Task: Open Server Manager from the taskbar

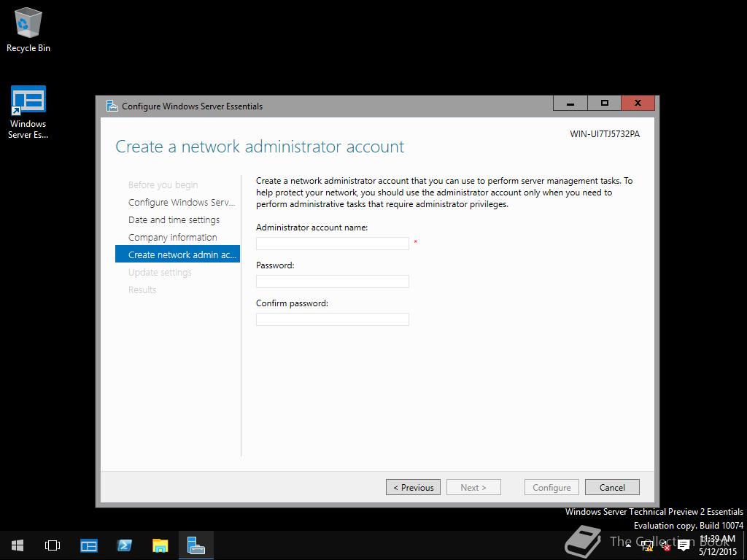Action: coord(88,545)
